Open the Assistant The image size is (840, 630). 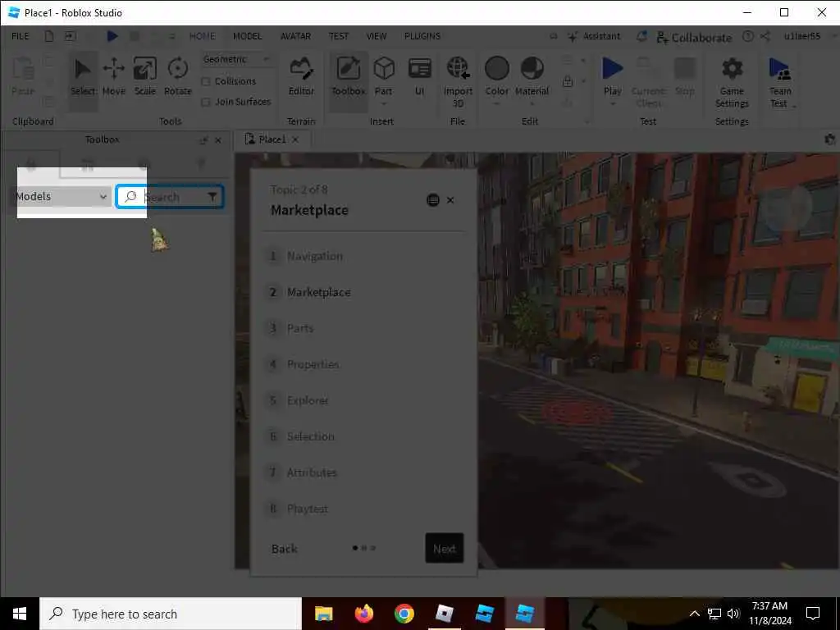[594, 36]
